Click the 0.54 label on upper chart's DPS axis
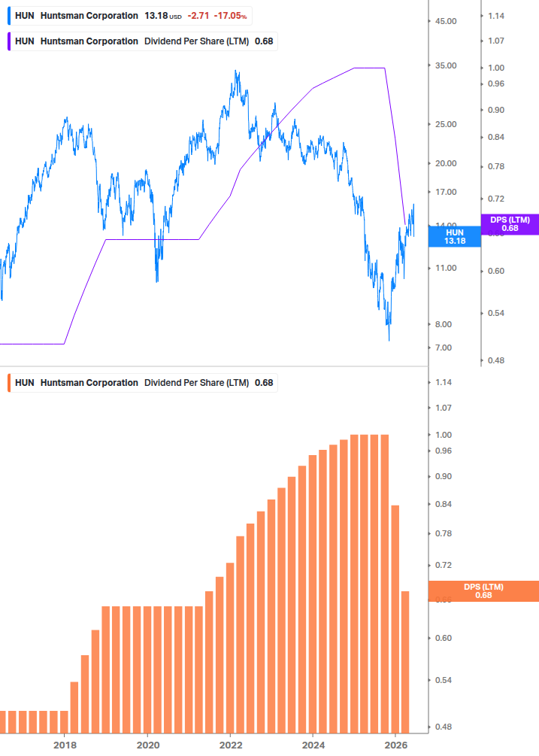This screenshot has height=756, width=539. coord(496,313)
